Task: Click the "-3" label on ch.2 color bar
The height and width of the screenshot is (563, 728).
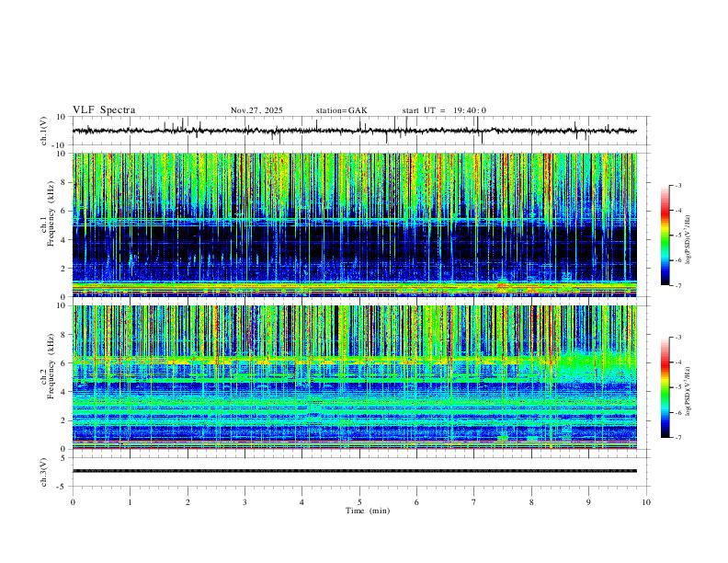Action: [678, 338]
